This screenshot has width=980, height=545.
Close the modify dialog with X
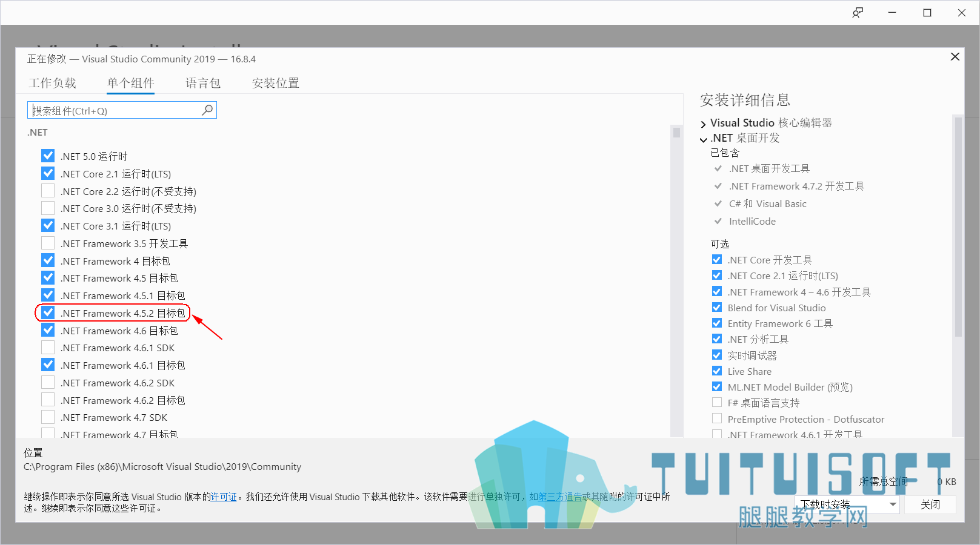(955, 56)
